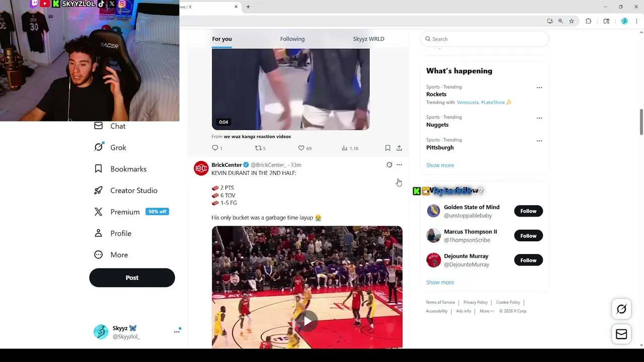This screenshot has width=644, height=362.
Task: Open the Chat sidebar item
Action: [110, 126]
